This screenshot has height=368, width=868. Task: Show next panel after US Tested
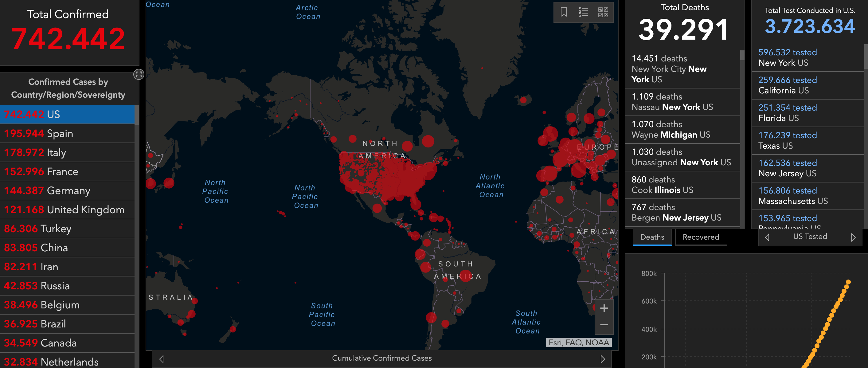point(853,237)
